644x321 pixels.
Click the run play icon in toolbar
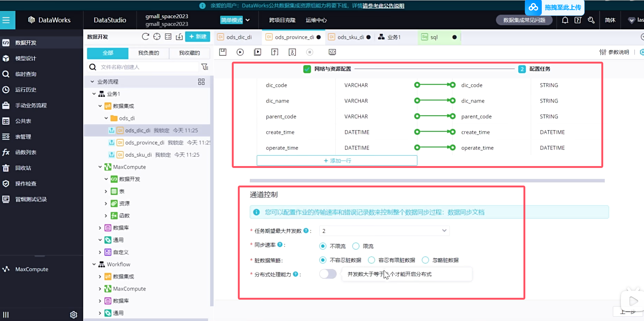coord(240,52)
